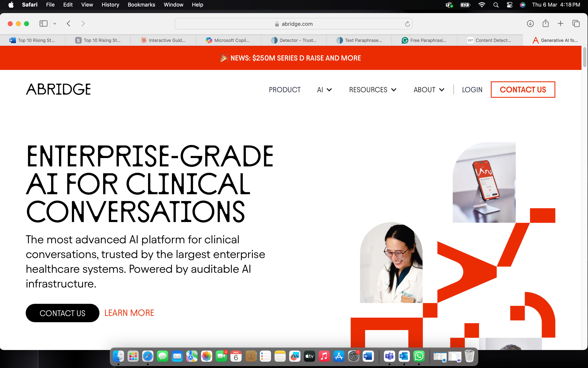This screenshot has width=588, height=368.
Task: Open Microsoft Teams from the Dock
Action: [390, 356]
